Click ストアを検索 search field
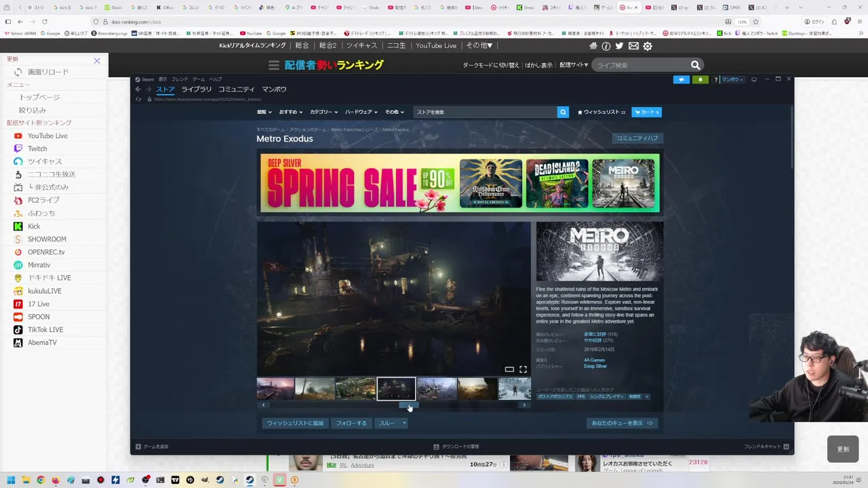Image resolution: width=868 pixels, height=488 pixels. tap(486, 112)
